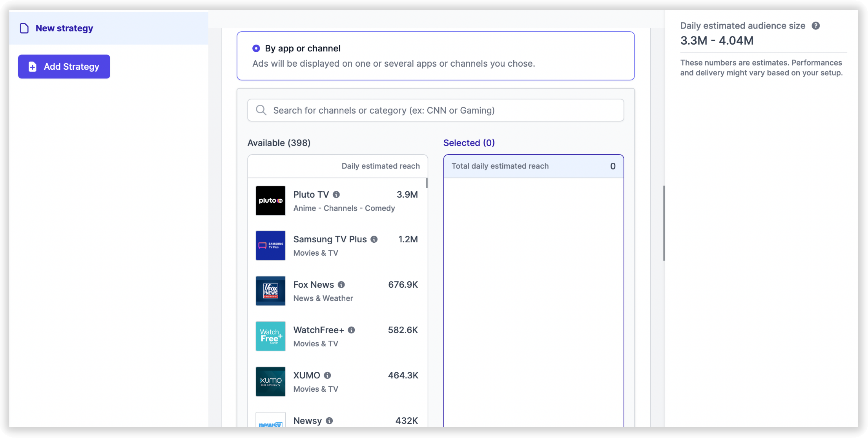
Task: Click the plus file icon in Add Strategy
Action: (33, 67)
